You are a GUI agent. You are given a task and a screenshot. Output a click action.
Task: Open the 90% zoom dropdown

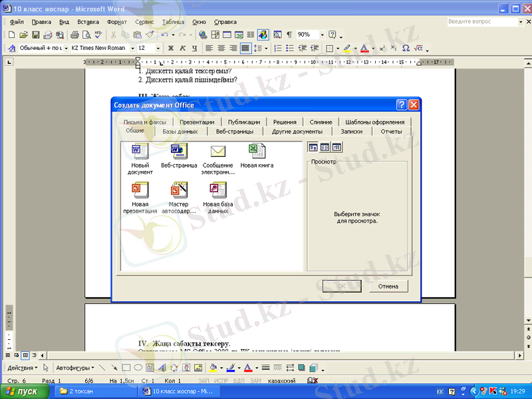tap(323, 35)
